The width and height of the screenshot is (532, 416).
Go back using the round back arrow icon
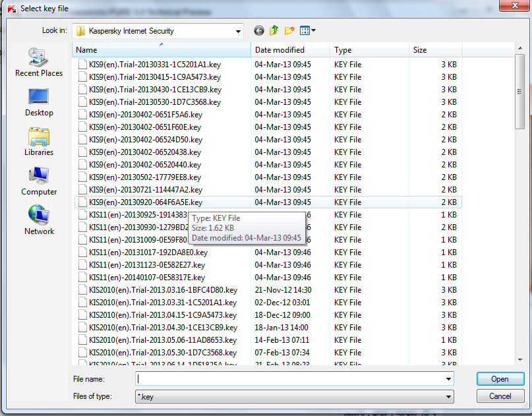[x=259, y=31]
